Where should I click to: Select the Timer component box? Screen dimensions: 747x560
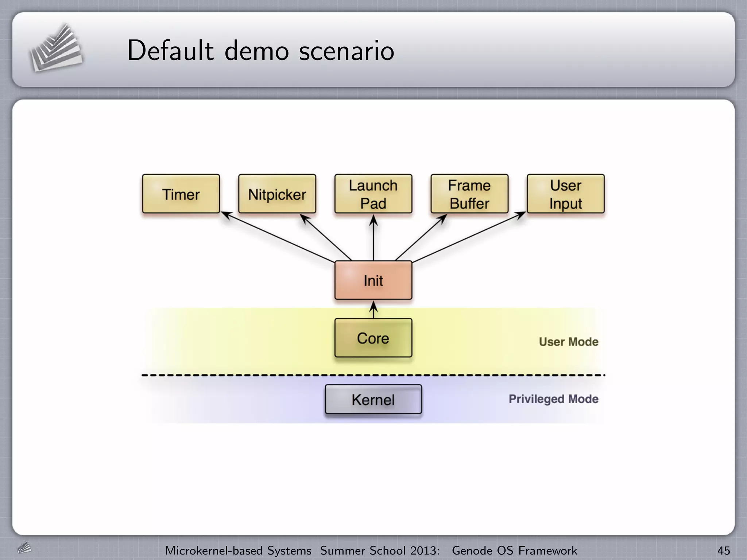[x=181, y=194]
